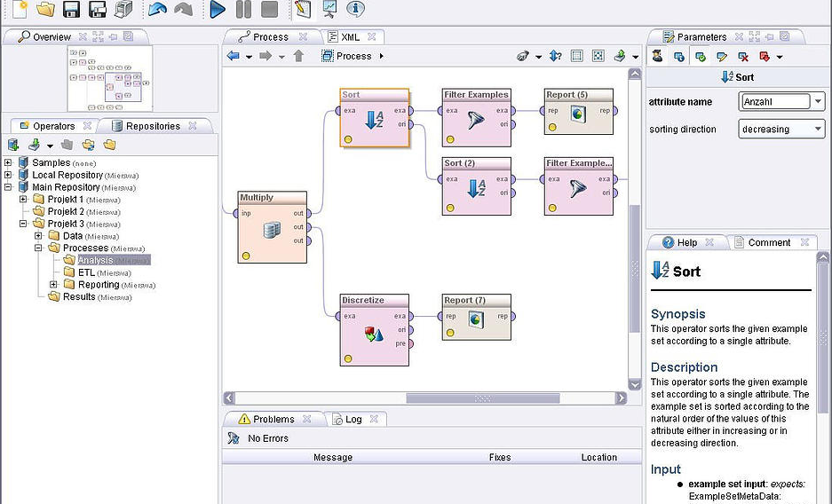The height and width of the screenshot is (504, 832).
Task: Click the Save As icon
Action: coord(98,9)
